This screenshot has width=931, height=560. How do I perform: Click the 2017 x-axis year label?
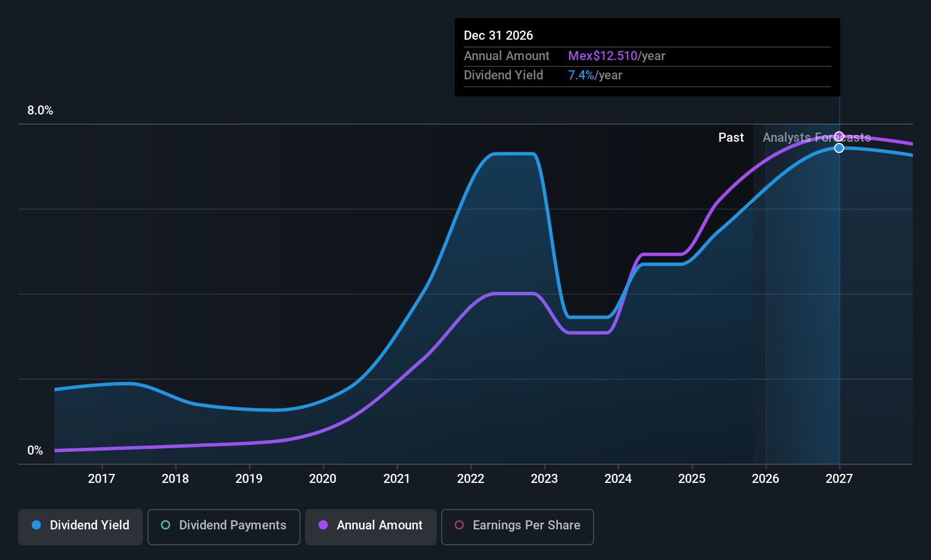(x=101, y=479)
